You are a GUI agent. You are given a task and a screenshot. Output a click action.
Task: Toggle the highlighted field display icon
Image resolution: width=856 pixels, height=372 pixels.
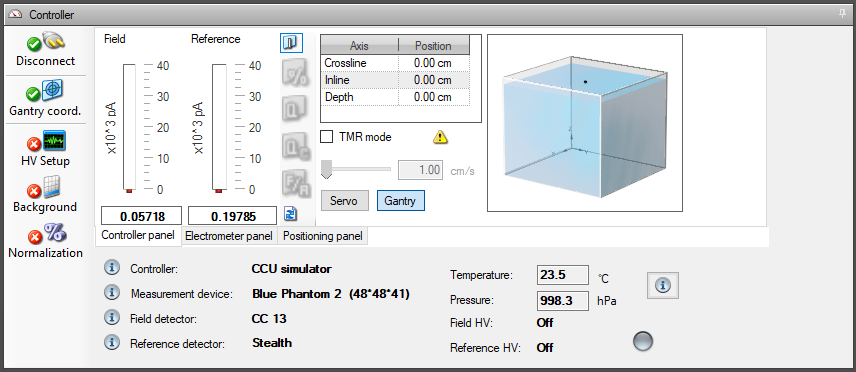(291, 43)
